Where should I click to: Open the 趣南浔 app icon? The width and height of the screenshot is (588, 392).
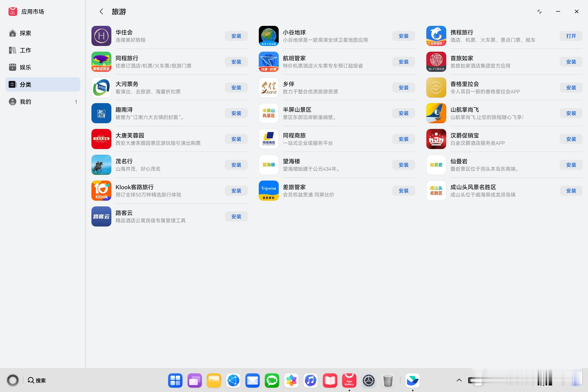click(101, 113)
